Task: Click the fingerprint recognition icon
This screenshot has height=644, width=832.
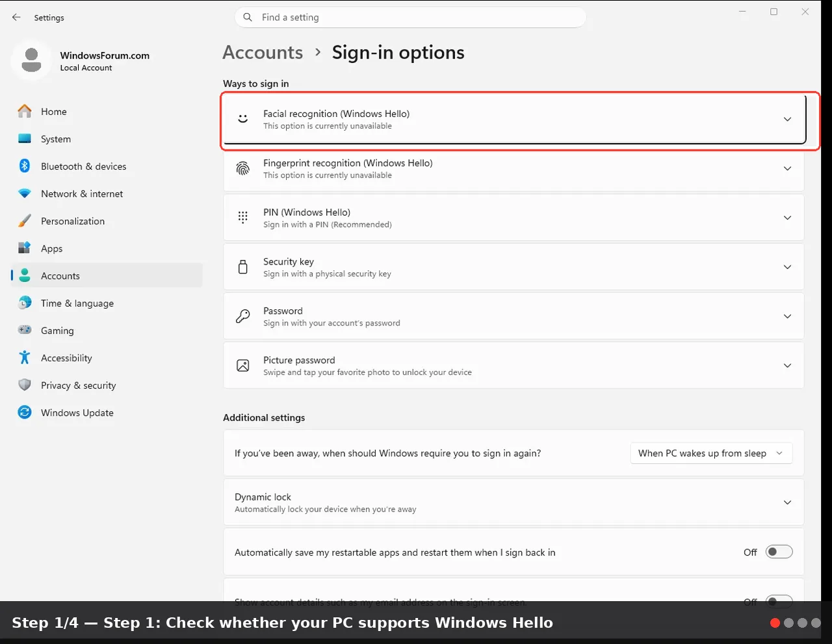Action: pos(243,168)
